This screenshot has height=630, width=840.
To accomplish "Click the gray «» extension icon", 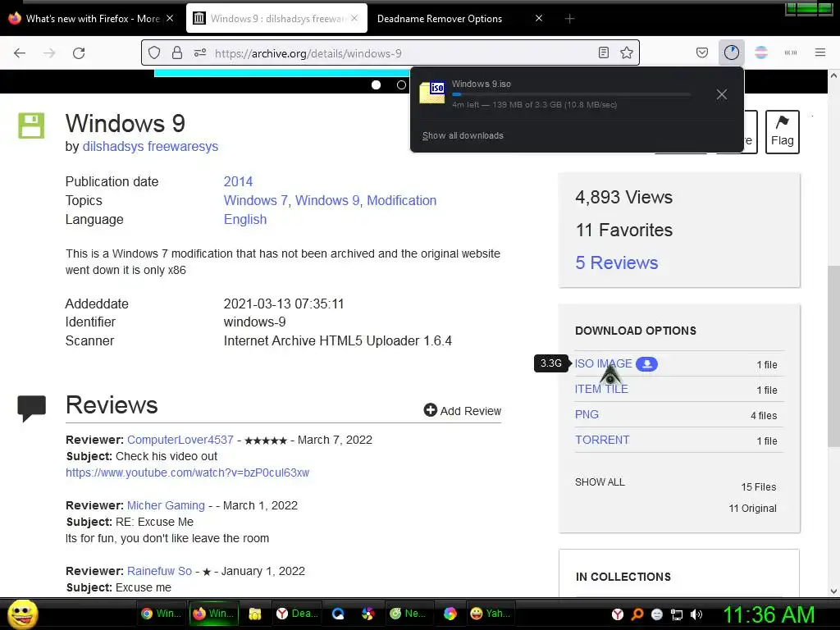I will (791, 52).
